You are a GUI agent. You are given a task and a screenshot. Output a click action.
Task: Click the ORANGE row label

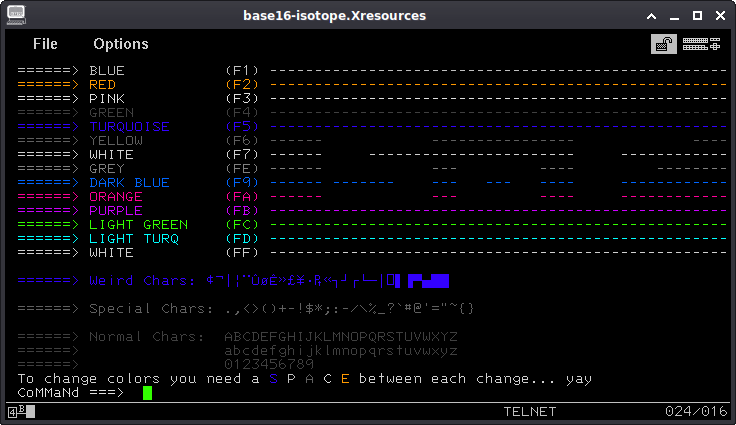116,197
